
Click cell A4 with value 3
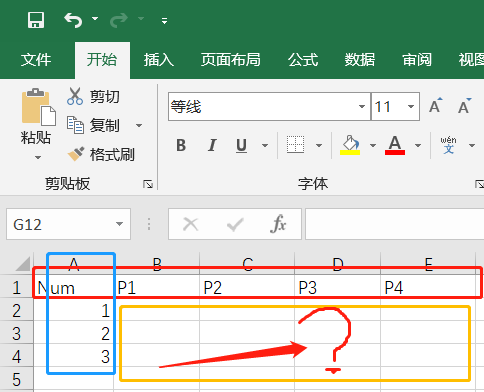coord(73,356)
